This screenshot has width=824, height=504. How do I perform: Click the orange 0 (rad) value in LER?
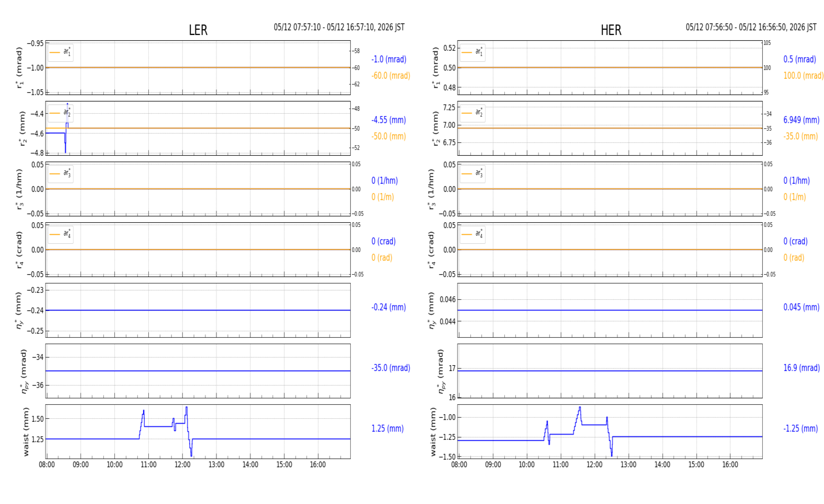382,258
